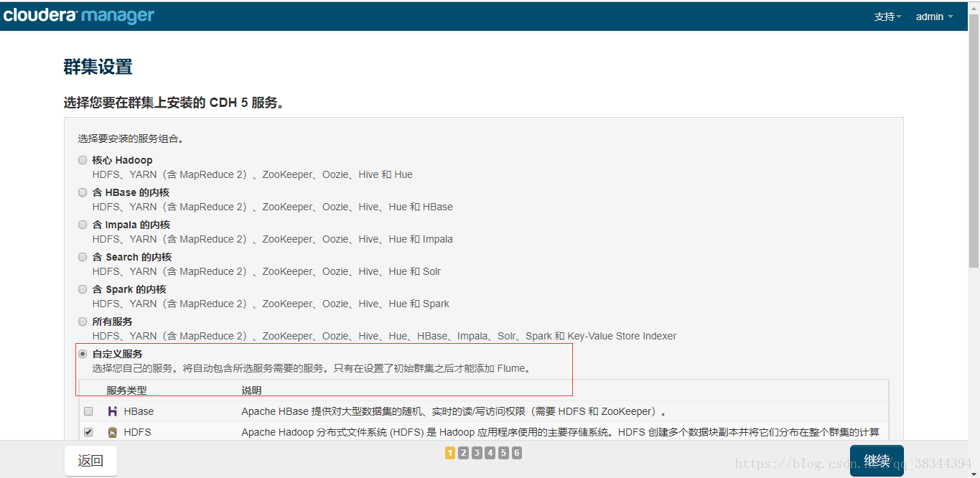
Task: Click the HBase service icon
Action: coord(112,411)
